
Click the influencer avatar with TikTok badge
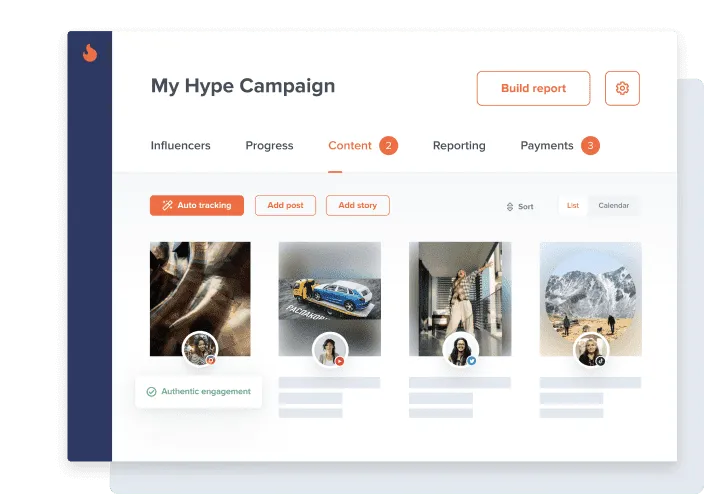(591, 350)
